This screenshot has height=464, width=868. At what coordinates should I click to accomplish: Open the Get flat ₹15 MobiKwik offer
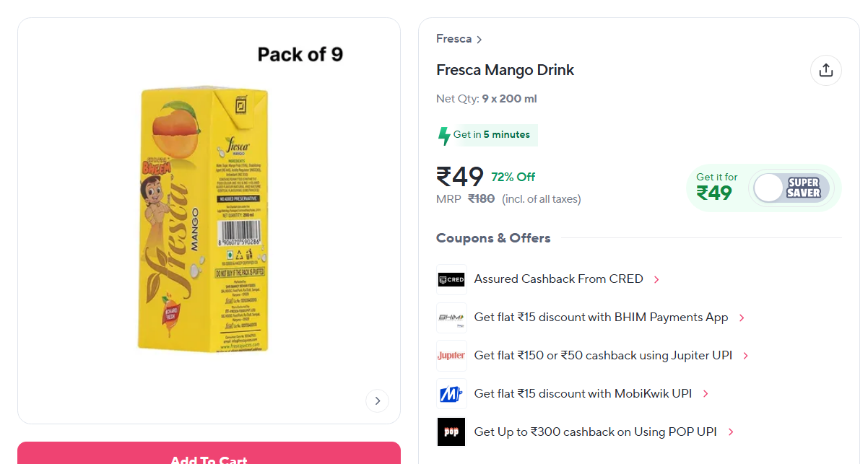tap(583, 394)
